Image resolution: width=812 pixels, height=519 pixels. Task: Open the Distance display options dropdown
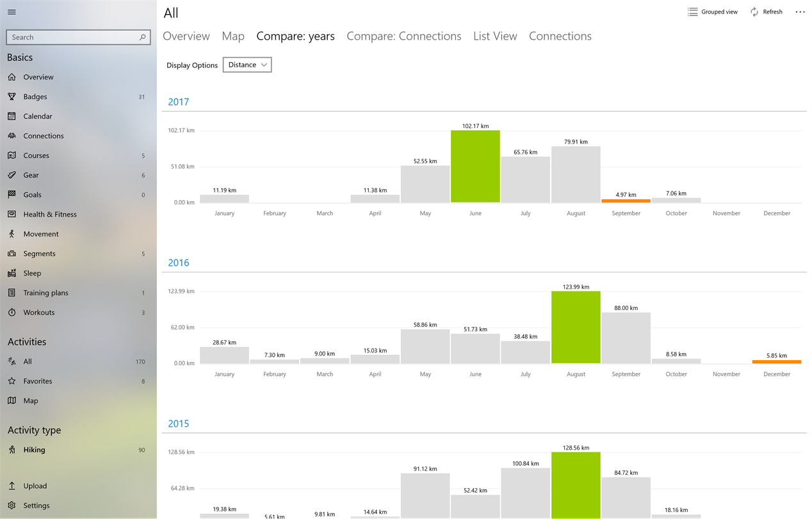(x=247, y=65)
